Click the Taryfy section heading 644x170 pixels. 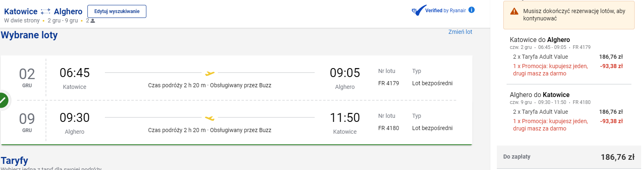(15, 161)
